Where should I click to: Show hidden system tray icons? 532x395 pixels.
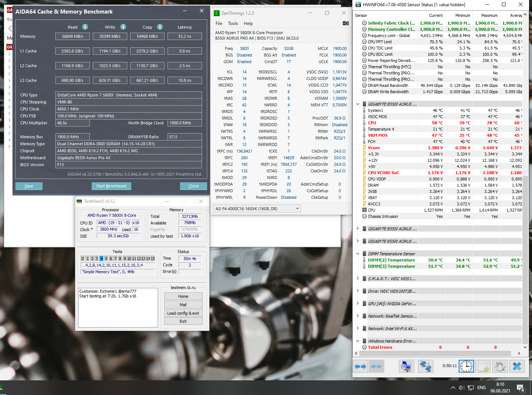(x=453, y=388)
